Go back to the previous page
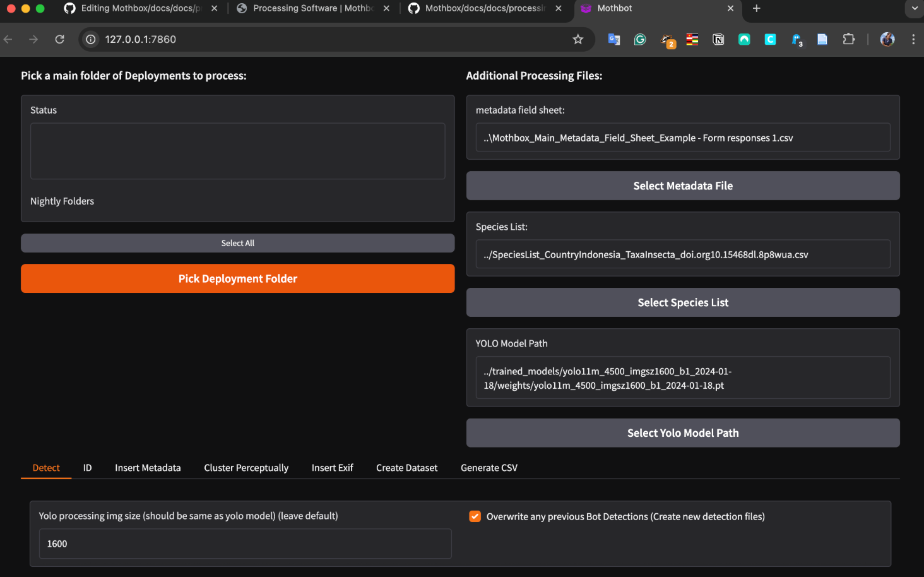The width and height of the screenshot is (924, 577). point(8,39)
